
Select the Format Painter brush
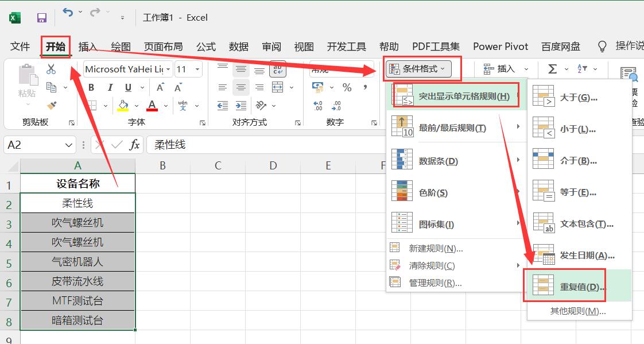[x=51, y=106]
